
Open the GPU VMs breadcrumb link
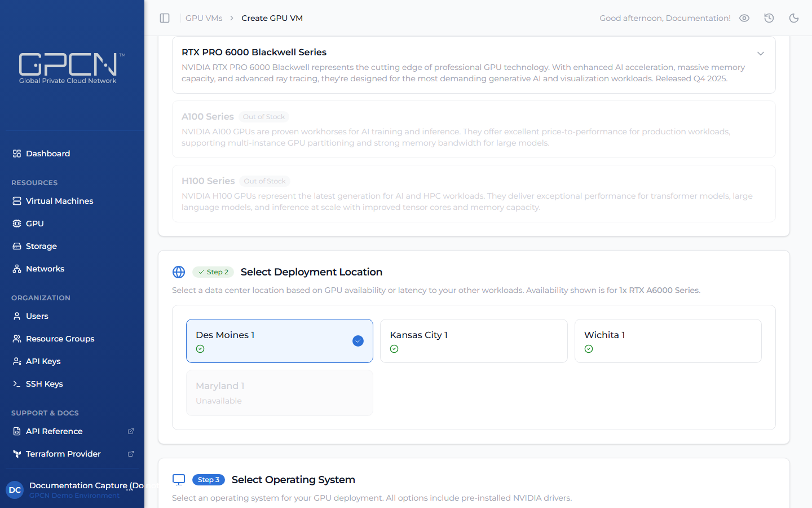click(x=204, y=18)
